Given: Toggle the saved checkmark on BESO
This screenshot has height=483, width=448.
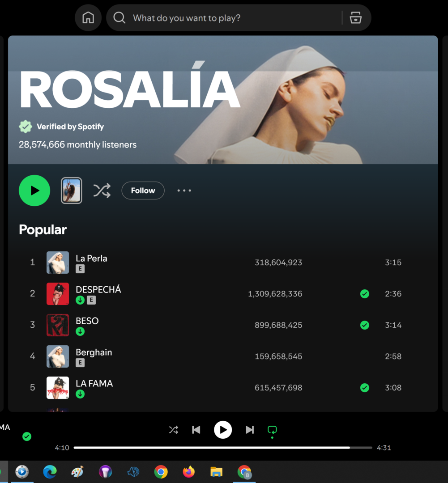Looking at the screenshot, I should [365, 325].
